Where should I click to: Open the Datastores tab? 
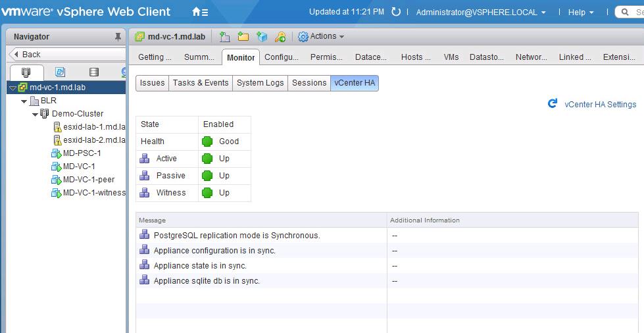tap(487, 57)
